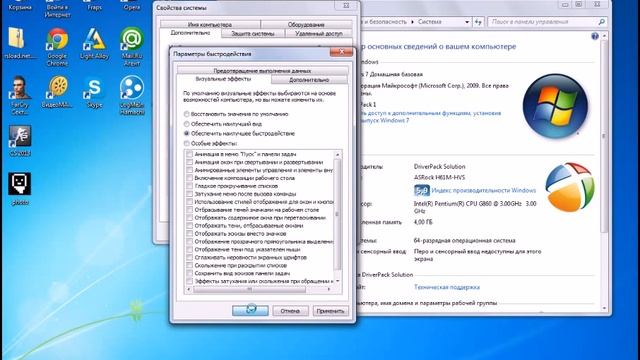Open Имя компьютера tab in system properties

tap(210, 24)
